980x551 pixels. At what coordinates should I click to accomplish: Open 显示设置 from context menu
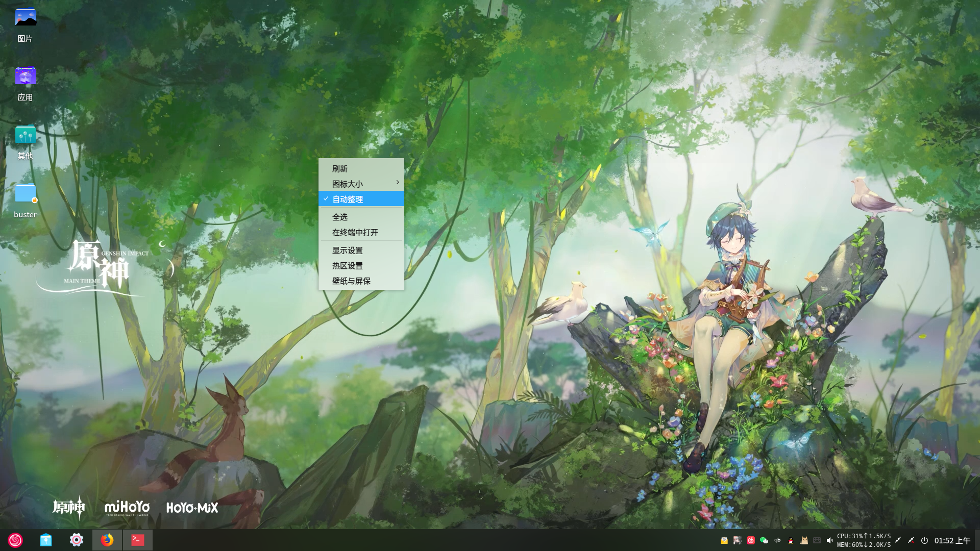(361, 250)
